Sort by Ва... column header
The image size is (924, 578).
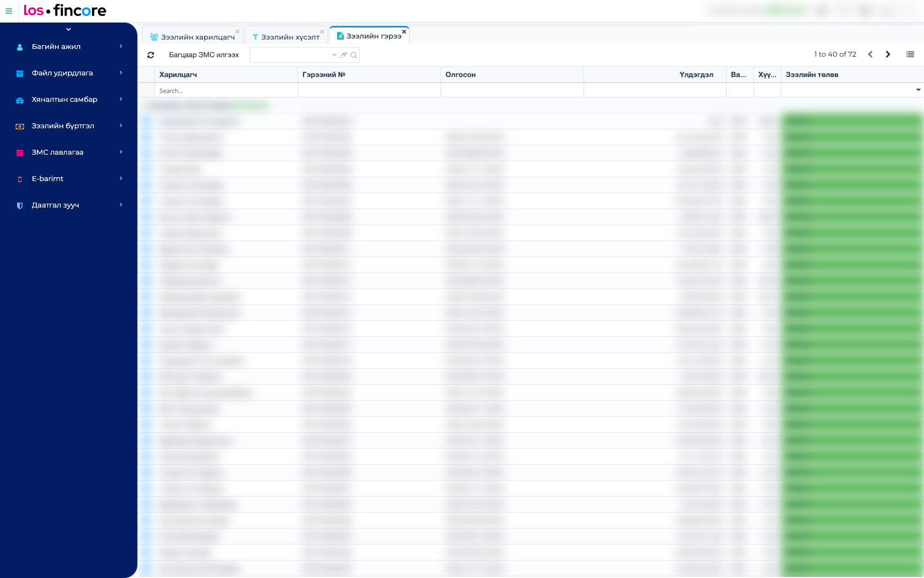point(740,75)
